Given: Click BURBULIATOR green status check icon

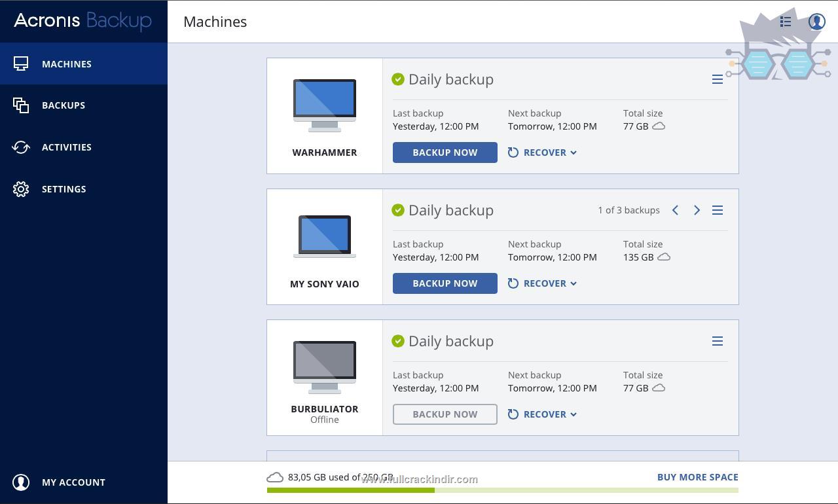Looking at the screenshot, I should 398,341.
